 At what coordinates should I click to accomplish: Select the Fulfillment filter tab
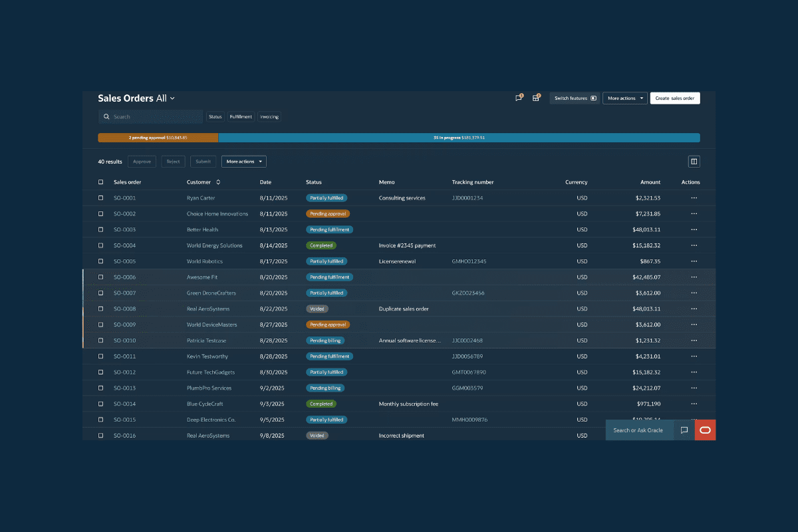click(x=241, y=117)
